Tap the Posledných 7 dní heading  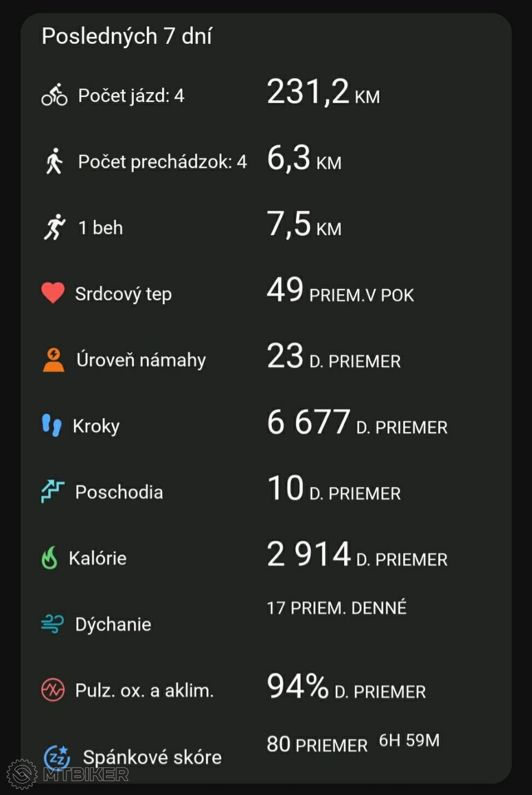(x=127, y=36)
